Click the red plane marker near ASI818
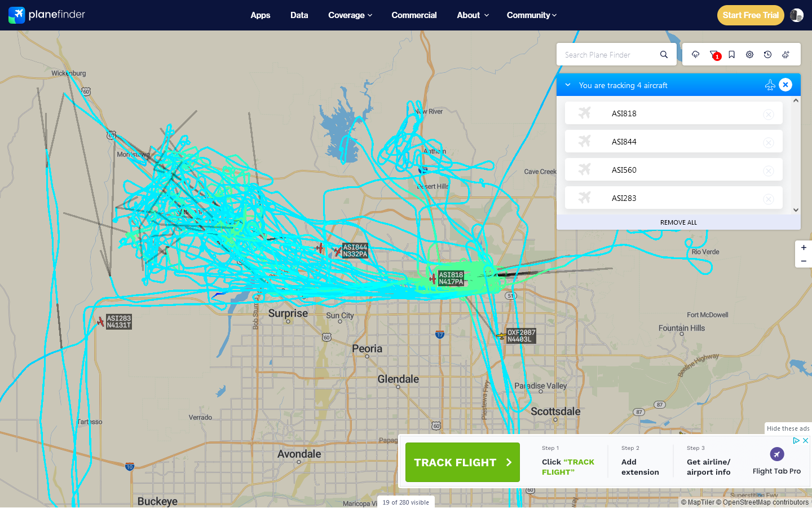This screenshot has height=508, width=812. (x=433, y=278)
